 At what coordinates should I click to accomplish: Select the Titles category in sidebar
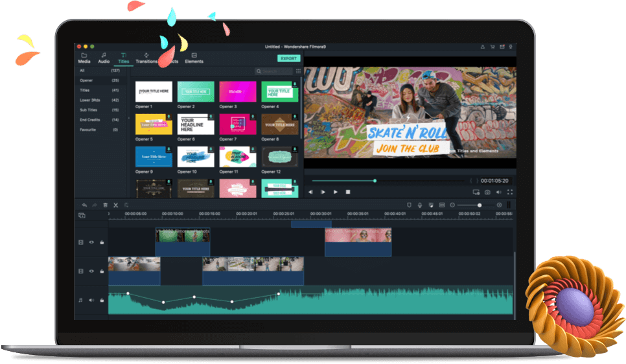tap(99, 90)
